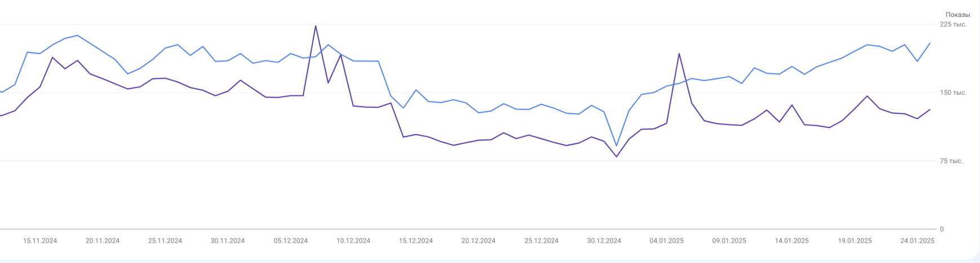Click the blue line's lowest dip point
980x263 pixels.
617,146
